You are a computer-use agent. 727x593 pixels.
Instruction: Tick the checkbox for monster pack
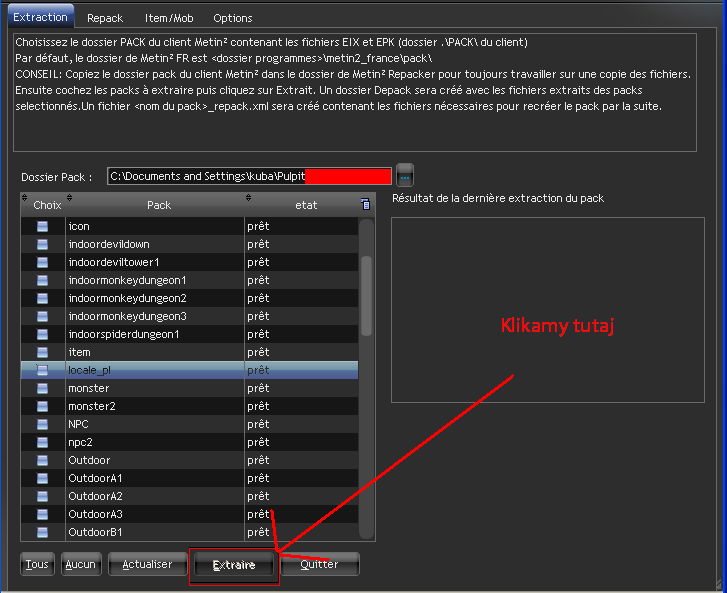tap(42, 388)
